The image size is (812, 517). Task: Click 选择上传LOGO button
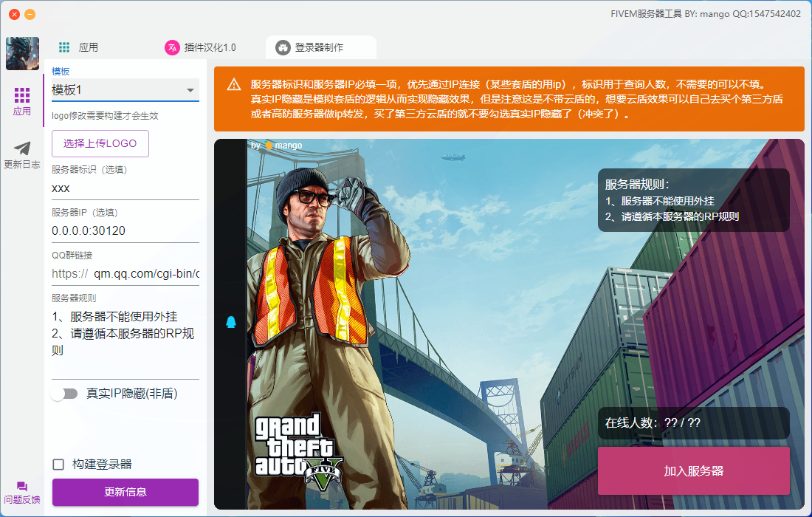(100, 143)
